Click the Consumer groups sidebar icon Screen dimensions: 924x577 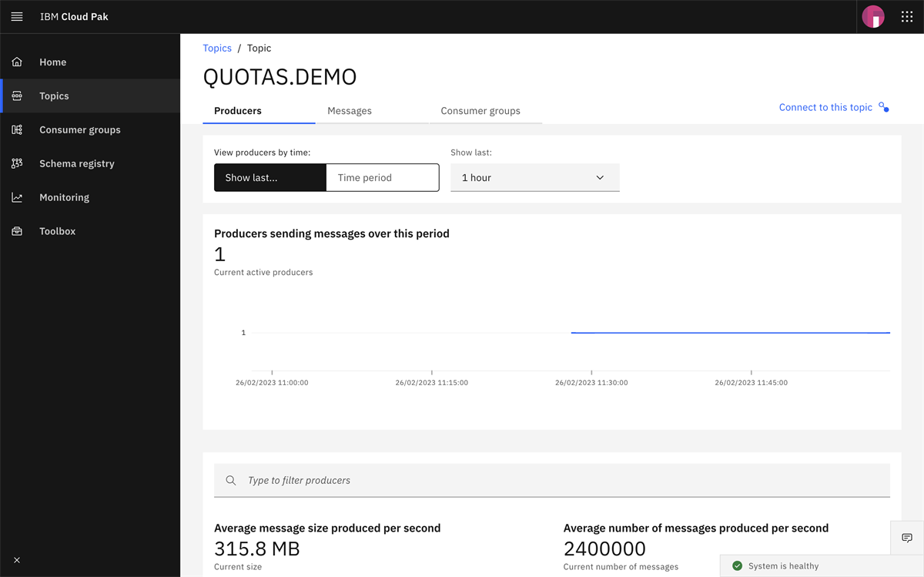(x=17, y=129)
